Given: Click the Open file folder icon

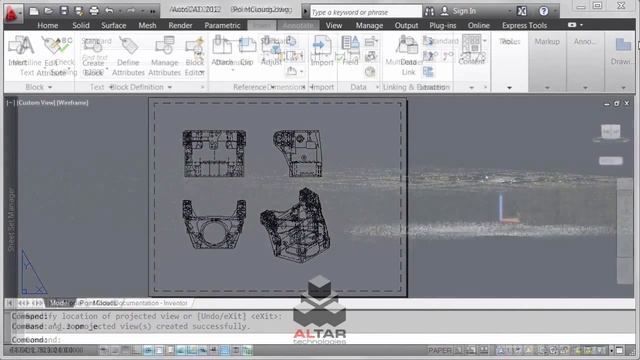Looking at the screenshot, I should click(49, 11).
